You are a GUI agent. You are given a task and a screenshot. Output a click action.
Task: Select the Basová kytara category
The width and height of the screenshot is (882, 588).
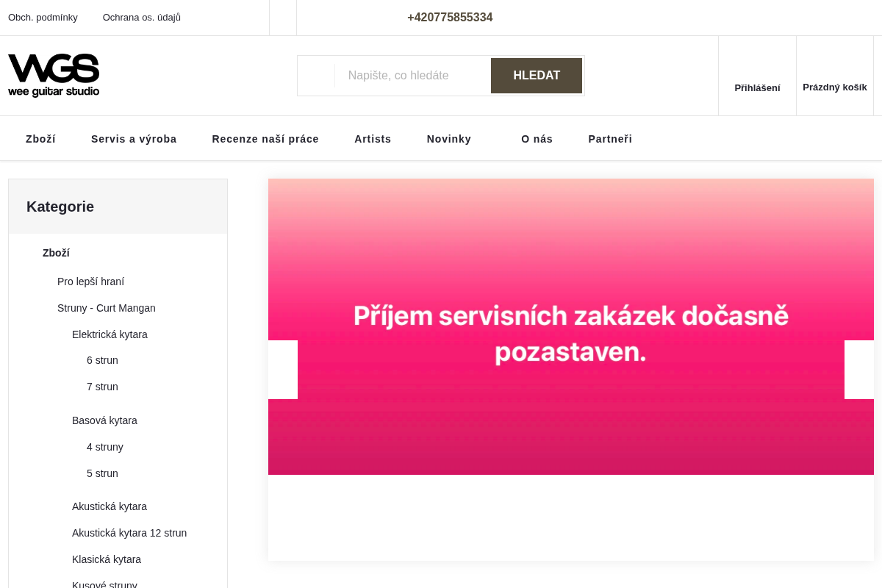(104, 420)
